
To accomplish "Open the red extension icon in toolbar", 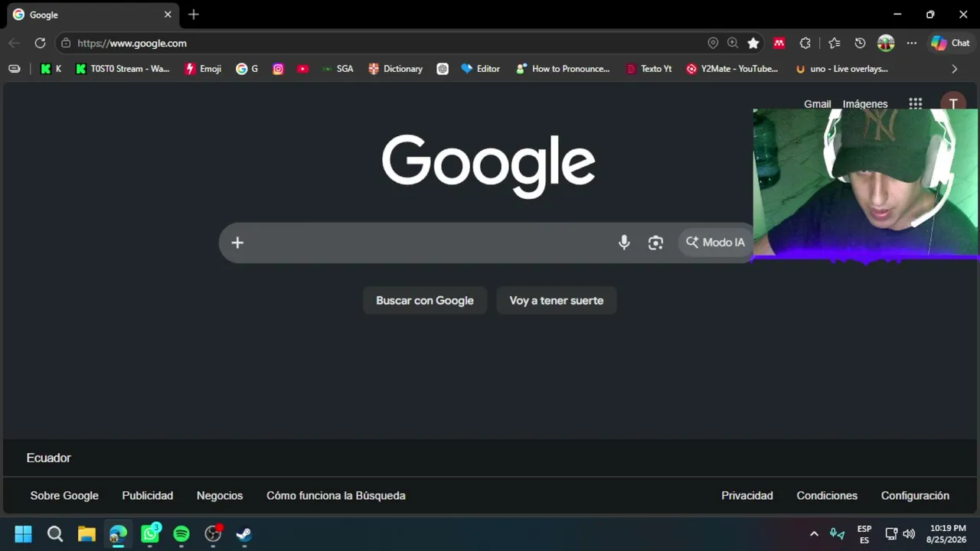I will (x=779, y=44).
